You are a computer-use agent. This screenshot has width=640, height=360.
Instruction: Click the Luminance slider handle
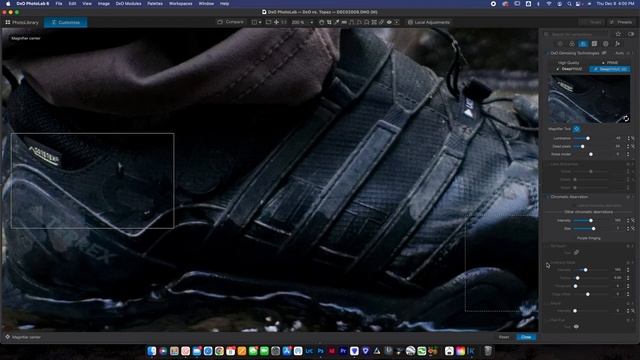tap(588, 138)
